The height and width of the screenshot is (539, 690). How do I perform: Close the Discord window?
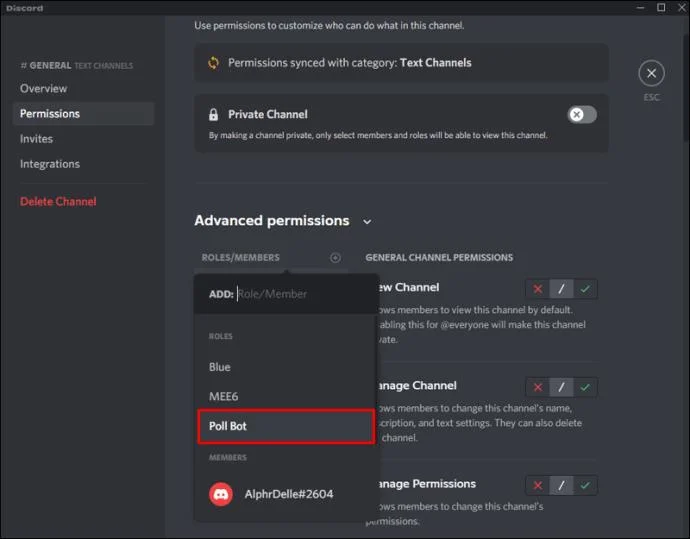point(681,7)
